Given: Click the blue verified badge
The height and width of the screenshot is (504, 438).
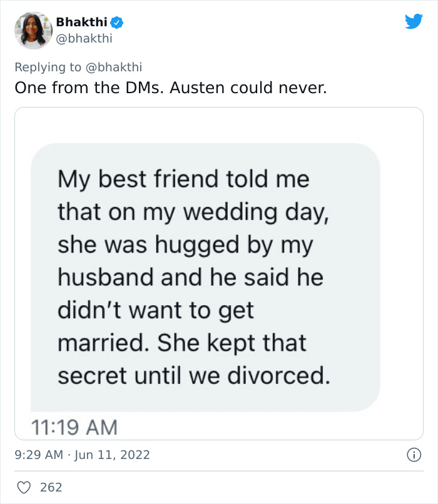Looking at the screenshot, I should click(x=117, y=23).
